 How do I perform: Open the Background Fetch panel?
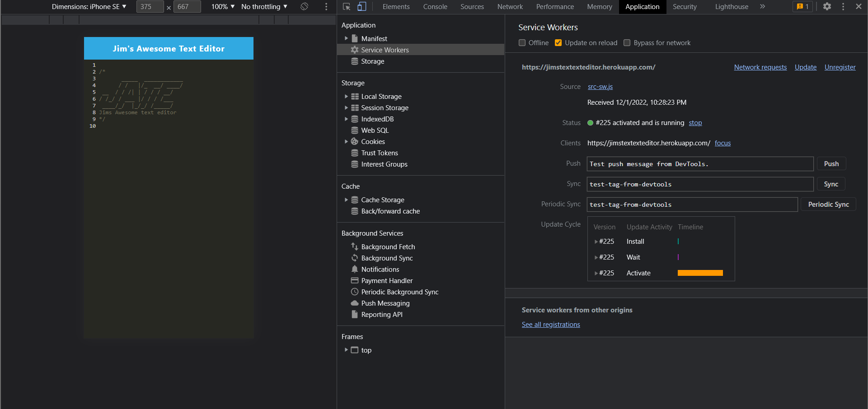pyautogui.click(x=388, y=246)
